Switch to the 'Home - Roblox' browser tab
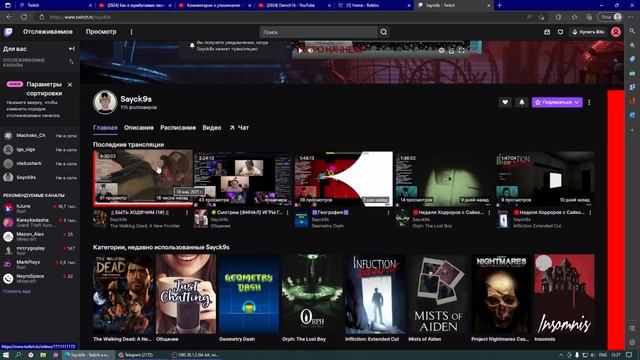The height and width of the screenshot is (360, 640). point(374,5)
